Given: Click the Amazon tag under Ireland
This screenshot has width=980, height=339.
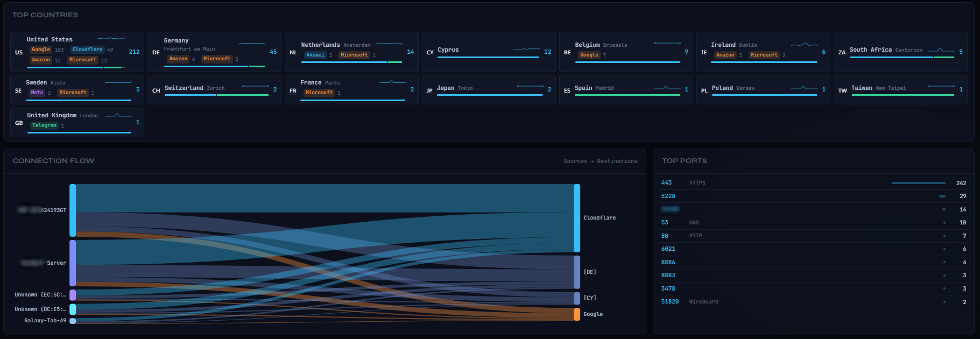Looking at the screenshot, I should [x=725, y=55].
